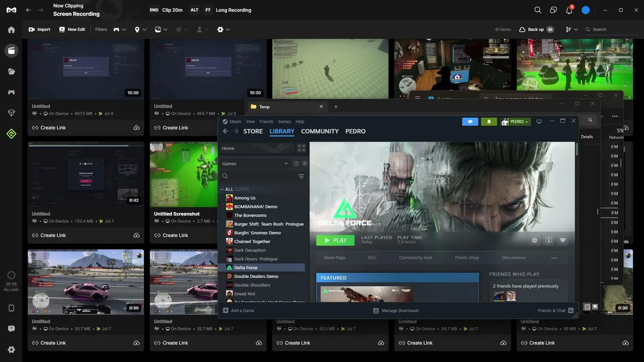Viewport: 644px width, 362px height.
Task: Open the folders section in Medal sidebar
Action: 11,71
